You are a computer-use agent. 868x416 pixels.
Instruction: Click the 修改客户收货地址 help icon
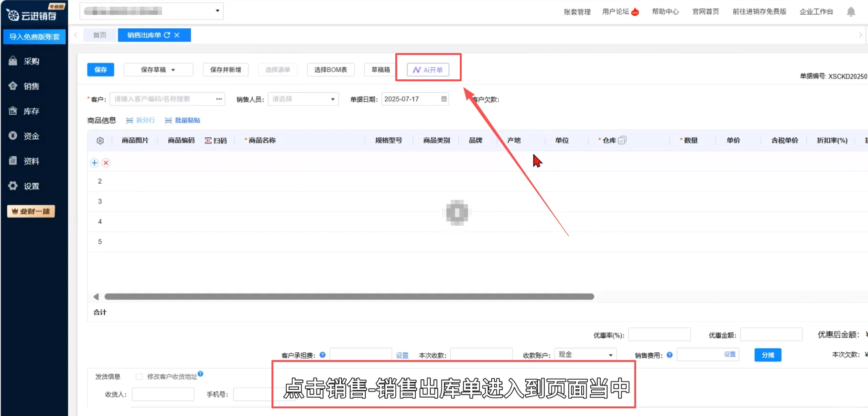(x=200, y=373)
